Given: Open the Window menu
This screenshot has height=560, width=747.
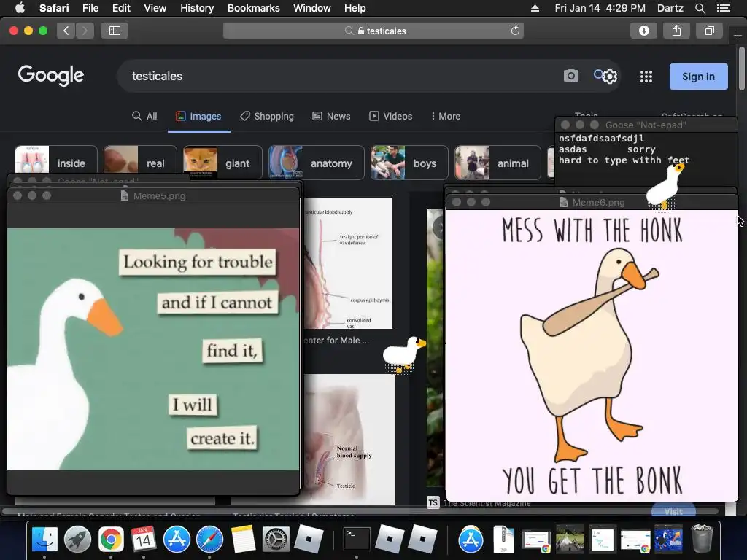Looking at the screenshot, I should [x=312, y=8].
